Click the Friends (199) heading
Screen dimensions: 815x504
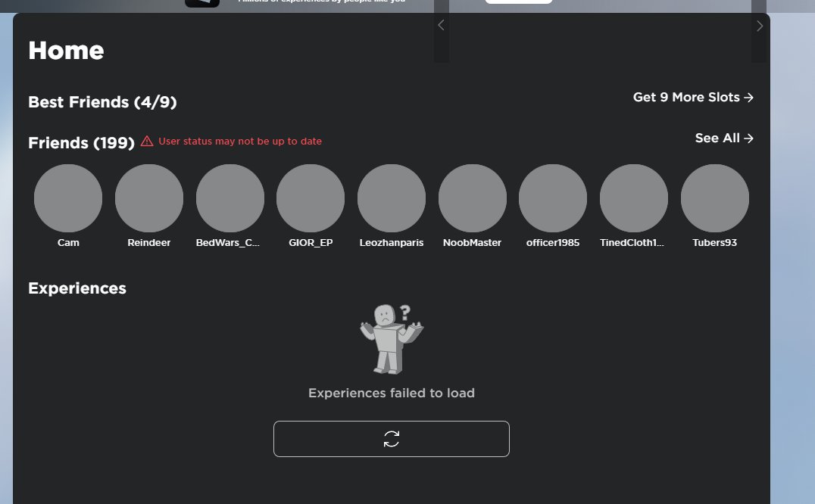(81, 143)
